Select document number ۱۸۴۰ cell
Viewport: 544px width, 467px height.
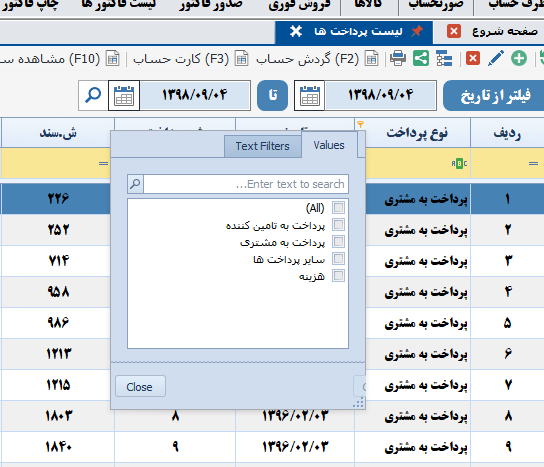pyautogui.click(x=58, y=447)
